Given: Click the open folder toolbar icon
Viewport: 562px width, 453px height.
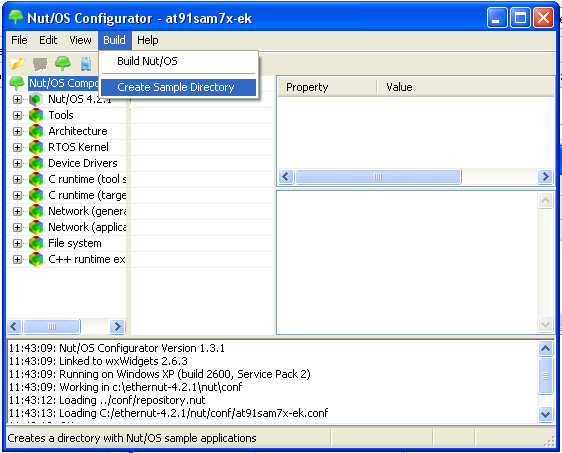Looking at the screenshot, I should pos(17,64).
